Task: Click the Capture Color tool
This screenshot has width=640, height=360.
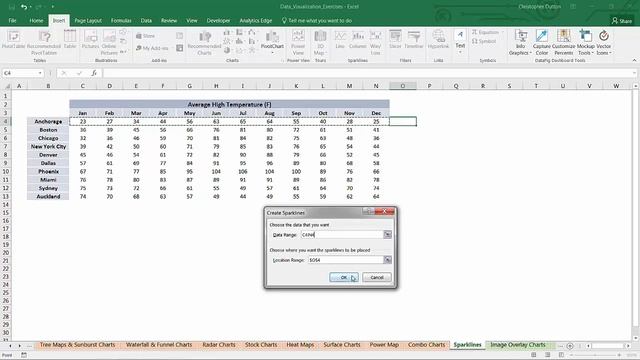Action: tap(542, 42)
